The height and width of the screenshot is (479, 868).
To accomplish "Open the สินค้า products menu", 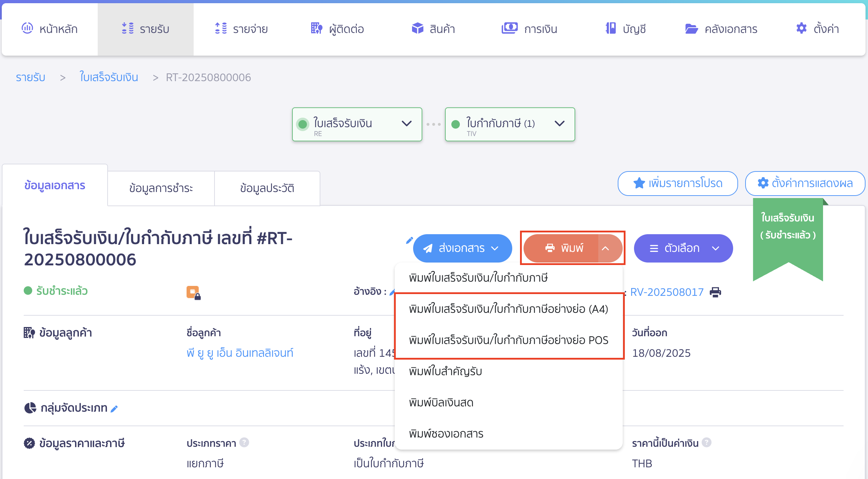I will coord(433,29).
